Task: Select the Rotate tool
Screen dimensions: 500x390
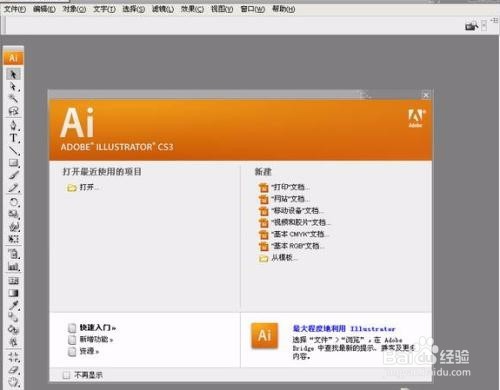Action: click(x=13, y=202)
